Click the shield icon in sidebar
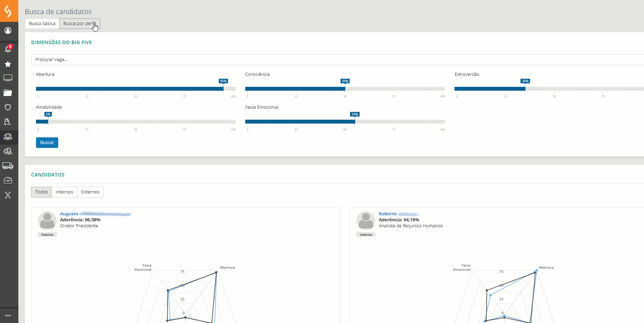The image size is (644, 323). tap(8, 107)
